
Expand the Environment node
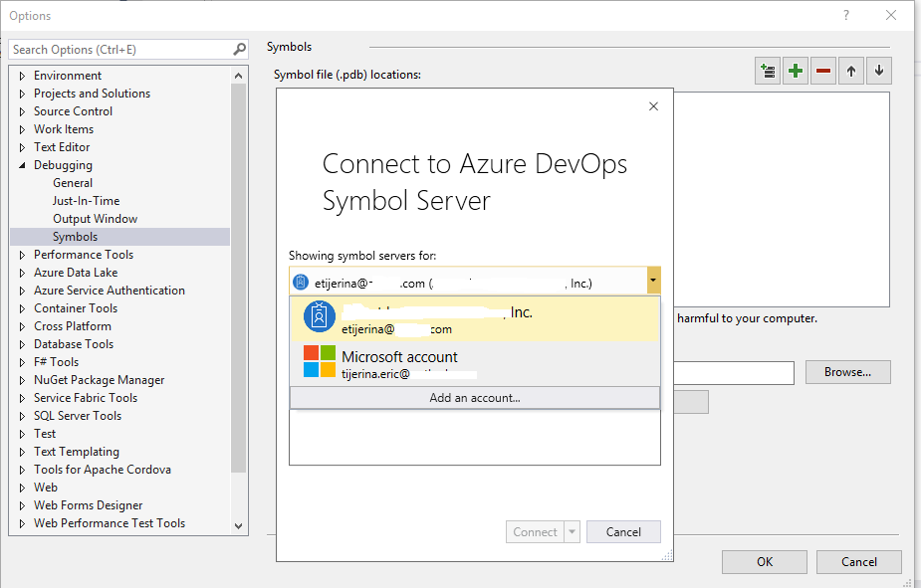[22, 76]
